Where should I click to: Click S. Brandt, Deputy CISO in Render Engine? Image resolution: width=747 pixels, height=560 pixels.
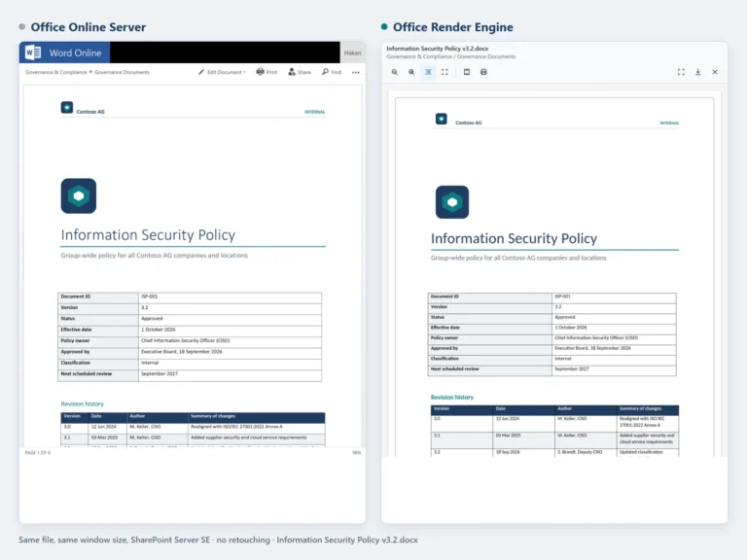tap(580, 452)
